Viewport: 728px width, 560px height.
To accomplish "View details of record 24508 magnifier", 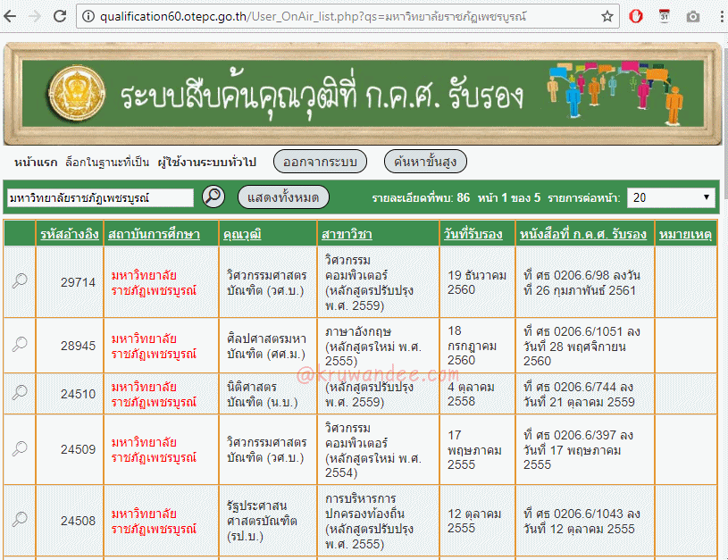I will (x=20, y=520).
